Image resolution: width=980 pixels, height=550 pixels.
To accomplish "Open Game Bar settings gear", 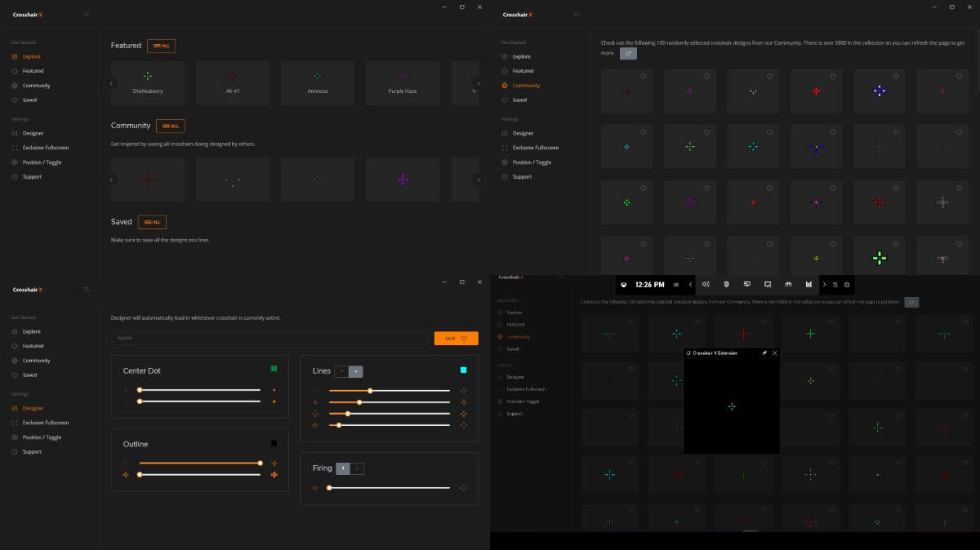I will click(x=847, y=285).
